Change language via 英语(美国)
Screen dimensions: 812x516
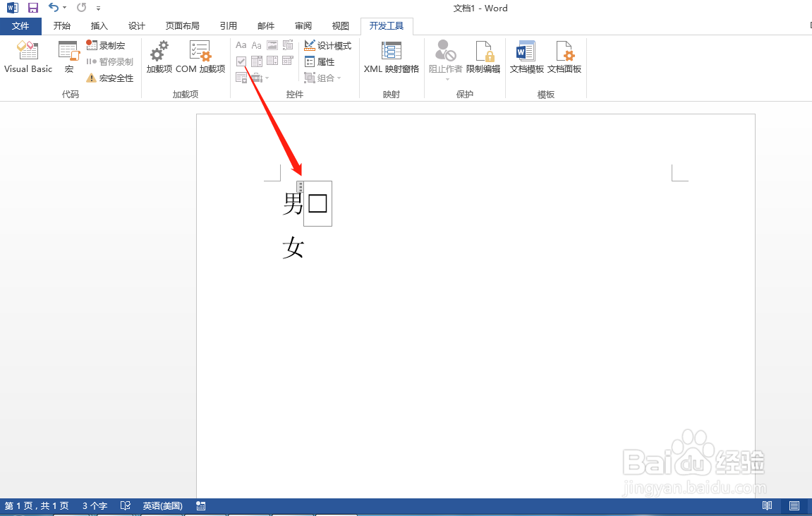[x=162, y=505]
